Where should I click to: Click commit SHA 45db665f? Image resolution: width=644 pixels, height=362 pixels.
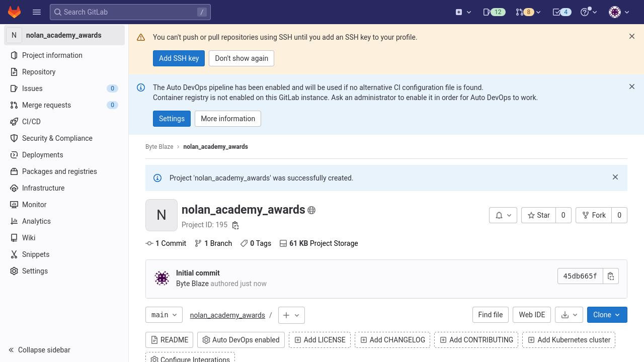pyautogui.click(x=580, y=276)
